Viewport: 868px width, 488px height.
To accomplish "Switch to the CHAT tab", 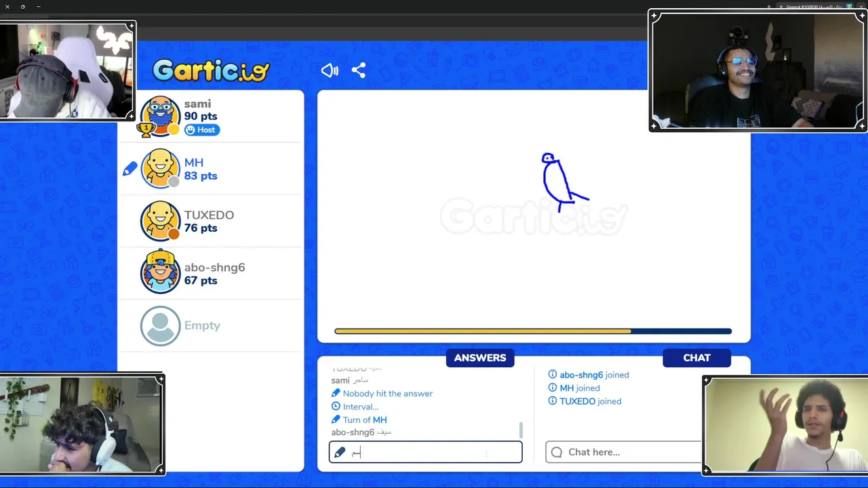I will pos(696,358).
